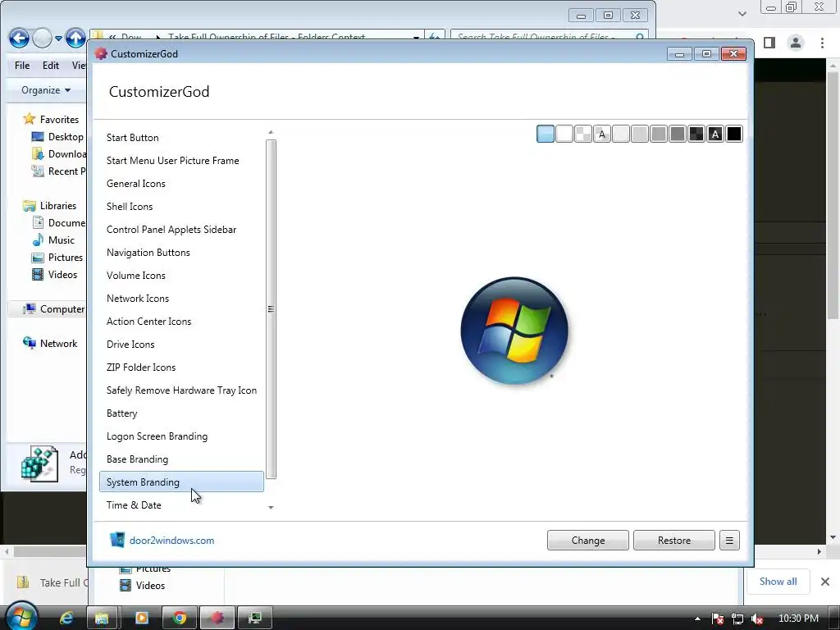
Task: Open the Edit menu in Explorer
Action: (x=51, y=66)
